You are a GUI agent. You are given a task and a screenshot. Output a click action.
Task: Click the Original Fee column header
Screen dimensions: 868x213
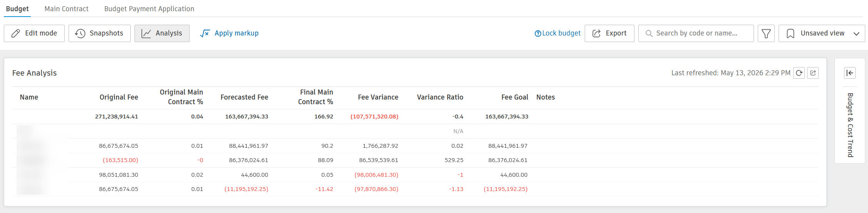point(119,97)
